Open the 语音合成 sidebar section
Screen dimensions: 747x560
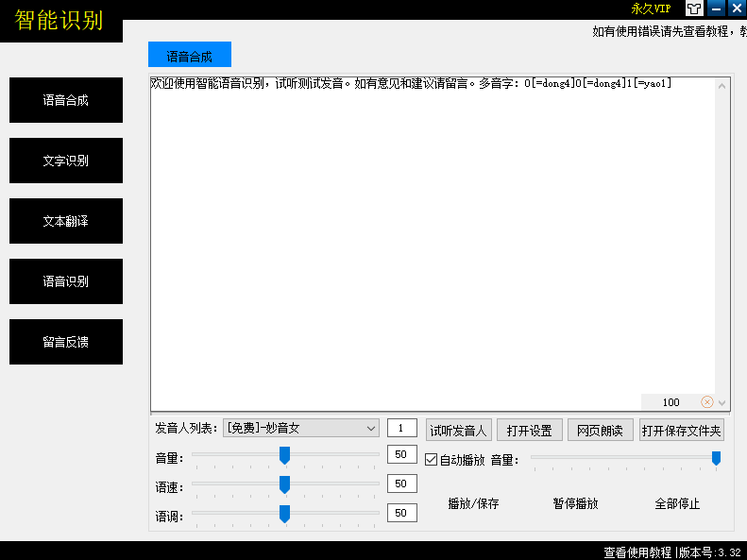click(66, 100)
